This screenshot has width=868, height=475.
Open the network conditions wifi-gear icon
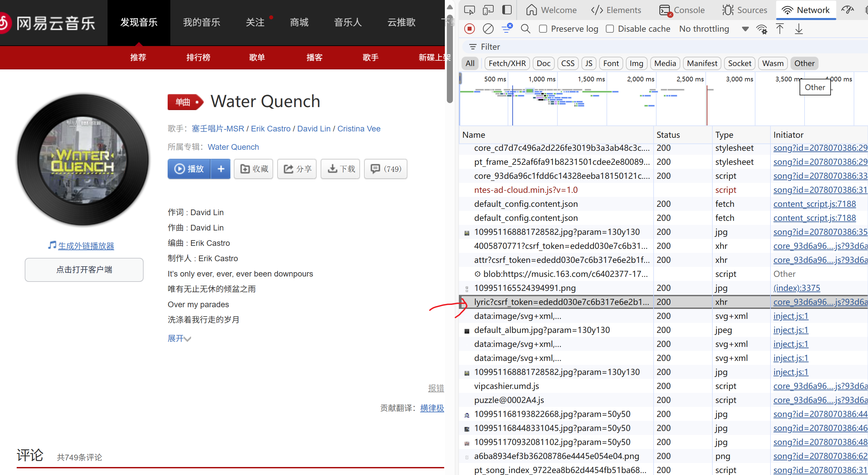click(761, 29)
